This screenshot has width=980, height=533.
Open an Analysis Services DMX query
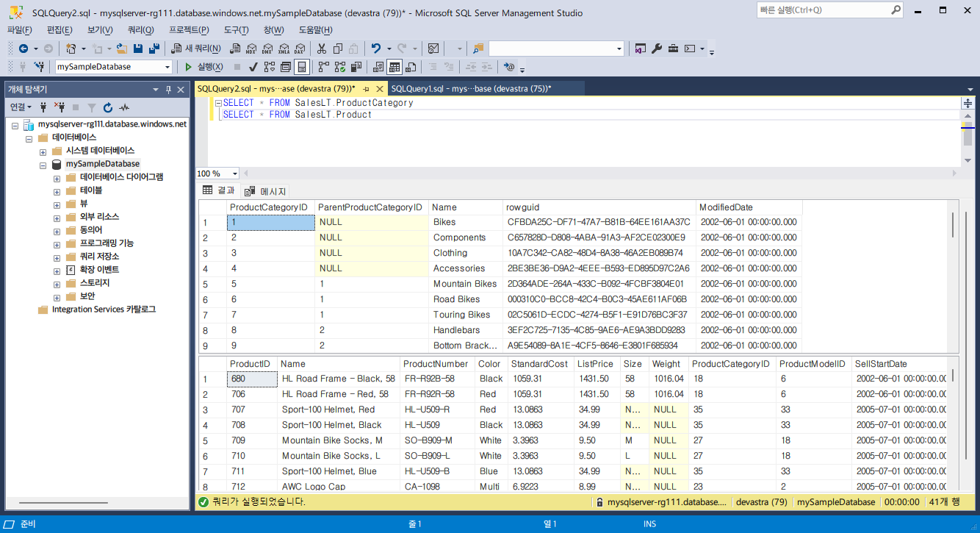pyautogui.click(x=267, y=49)
